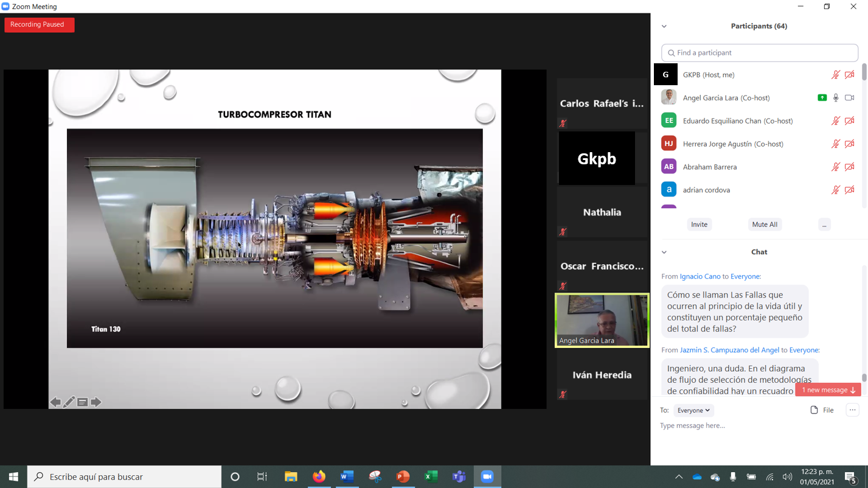
Task: Click the Invite button
Action: point(699,225)
